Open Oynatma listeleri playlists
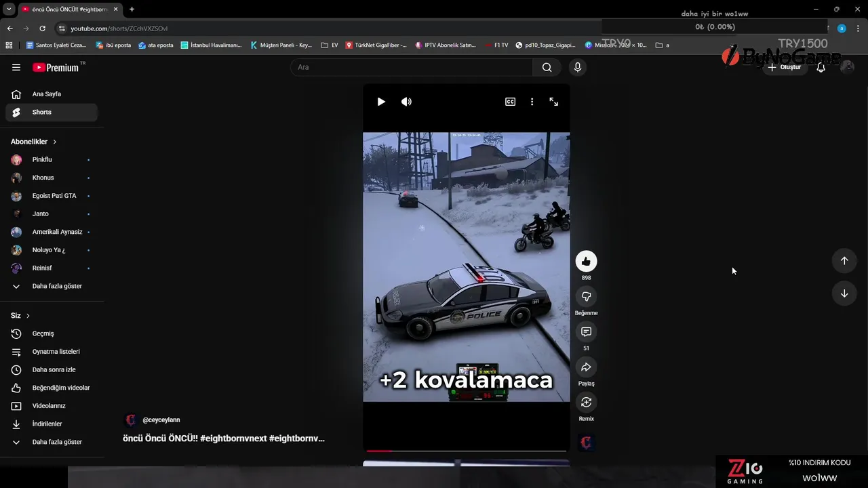This screenshot has height=488, width=868. point(52,352)
